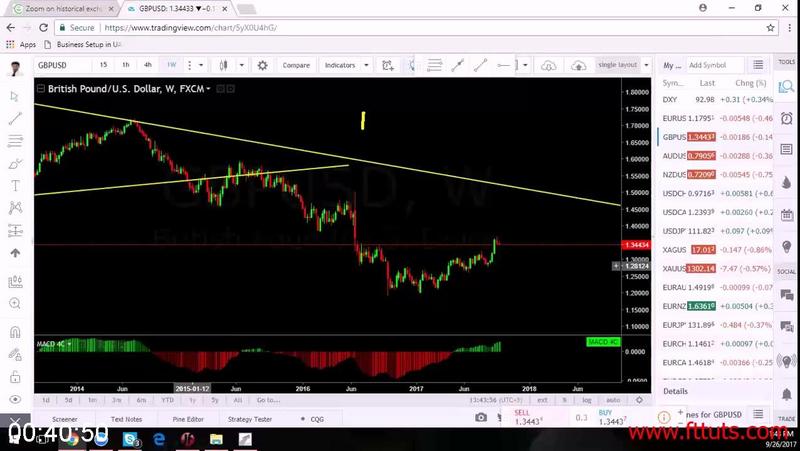Toggle ext extended hours
The image size is (800, 451).
point(542,400)
